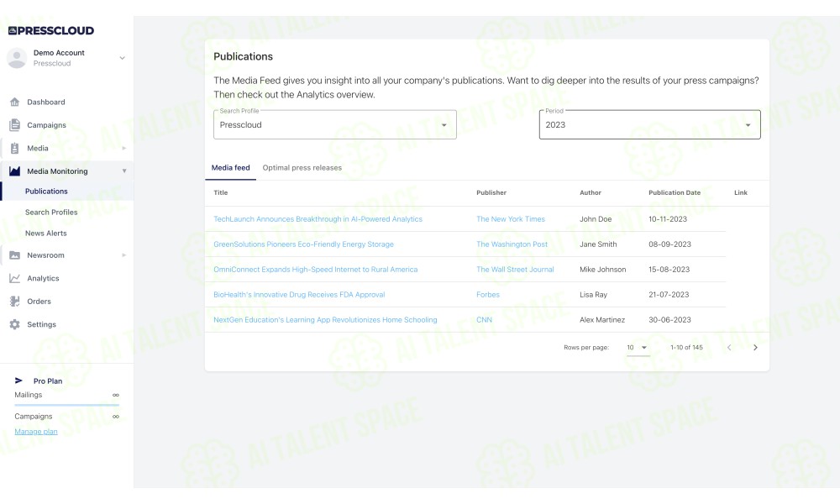Click the Campaigns infinity icon
The height and width of the screenshot is (504, 840).
tap(116, 416)
